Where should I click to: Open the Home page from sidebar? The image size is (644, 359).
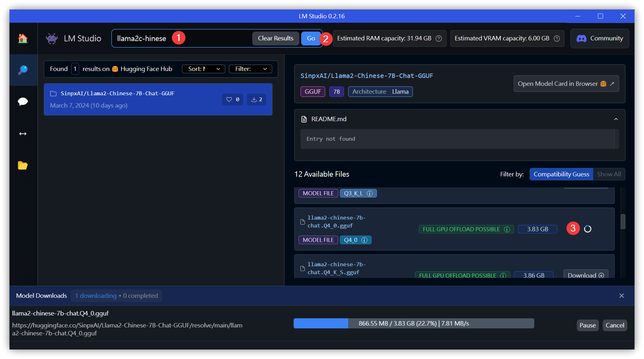click(x=23, y=38)
